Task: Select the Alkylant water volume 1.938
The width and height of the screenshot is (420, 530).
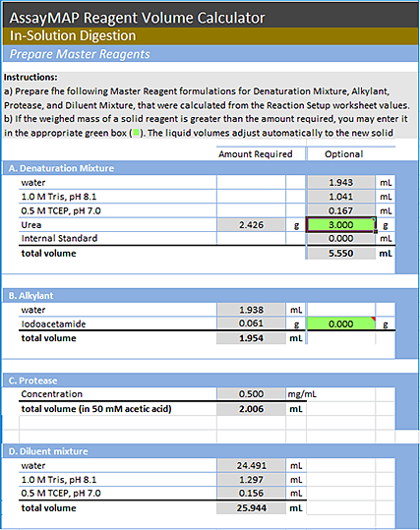Action: click(x=251, y=310)
